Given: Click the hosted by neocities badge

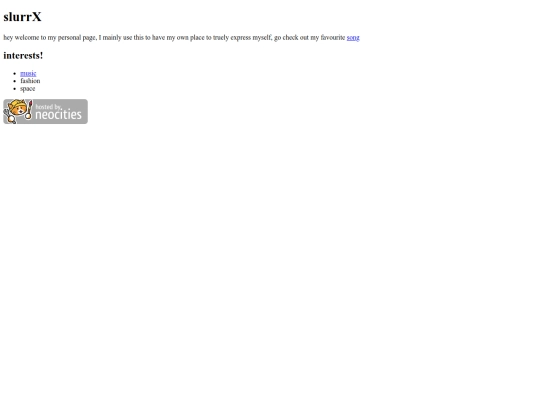Looking at the screenshot, I should click(x=45, y=112).
